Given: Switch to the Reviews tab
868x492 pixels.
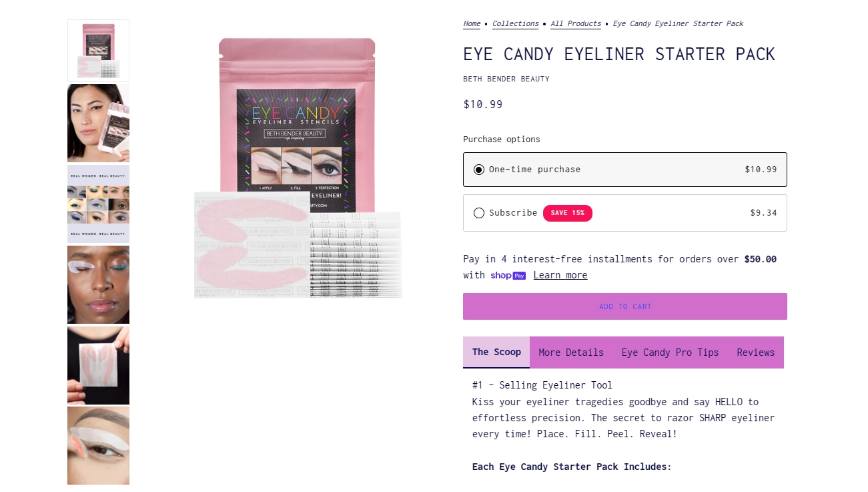Looking at the screenshot, I should [x=756, y=352].
